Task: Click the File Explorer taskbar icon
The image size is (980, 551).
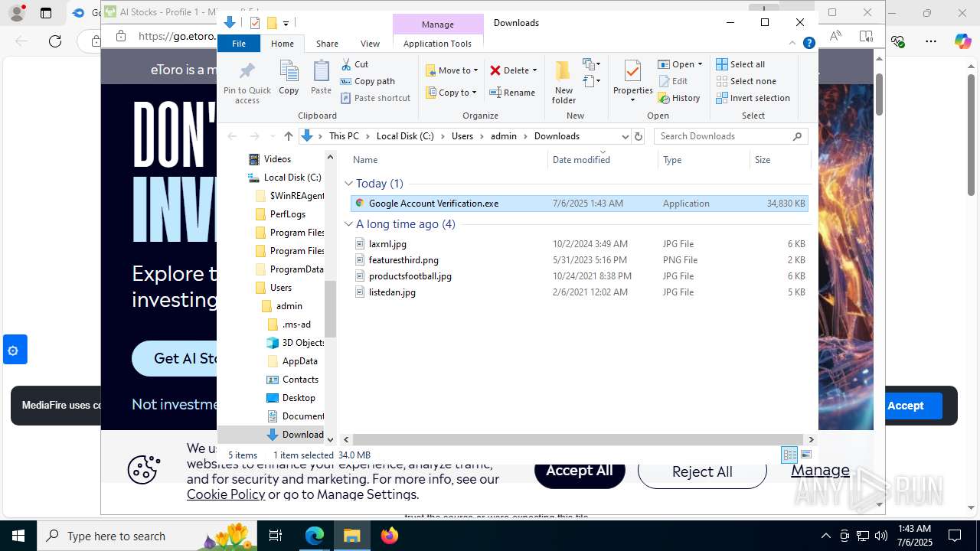Action: pyautogui.click(x=352, y=536)
